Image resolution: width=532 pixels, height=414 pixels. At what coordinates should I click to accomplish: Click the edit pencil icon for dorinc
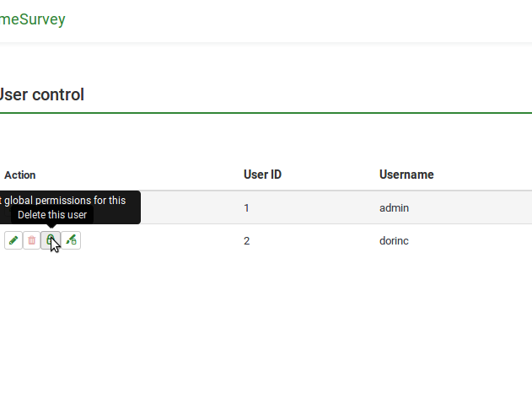pyautogui.click(x=13, y=241)
